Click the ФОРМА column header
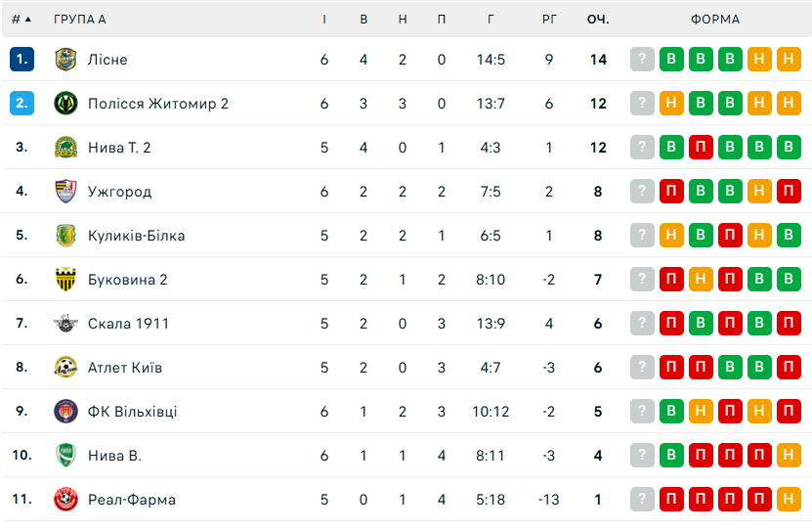This screenshot has height=530, width=812. coord(715,20)
